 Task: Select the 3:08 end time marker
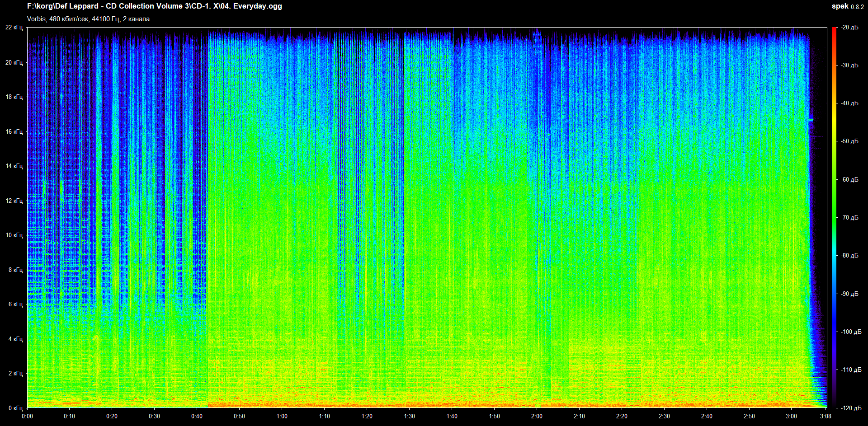coord(826,416)
